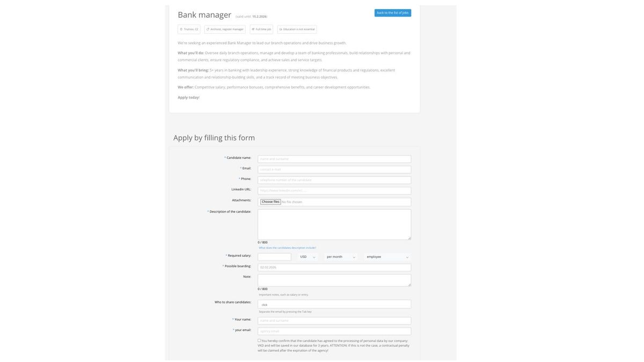644x362 pixels.
Task: Tick the personal data consent checkbox
Action: [x=259, y=341]
